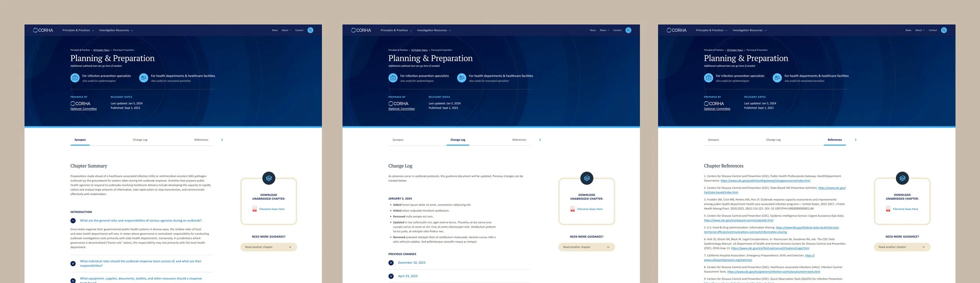This screenshot has height=283, width=980.
Task: Click the CORHA logo in the left page navbar
Action: (x=43, y=30)
